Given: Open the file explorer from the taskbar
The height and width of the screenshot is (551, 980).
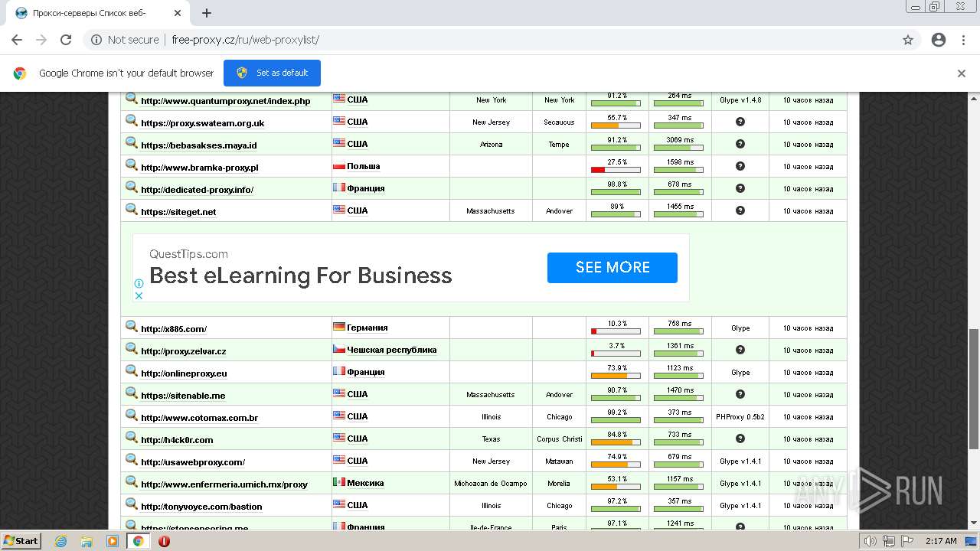Looking at the screenshot, I should [x=87, y=541].
